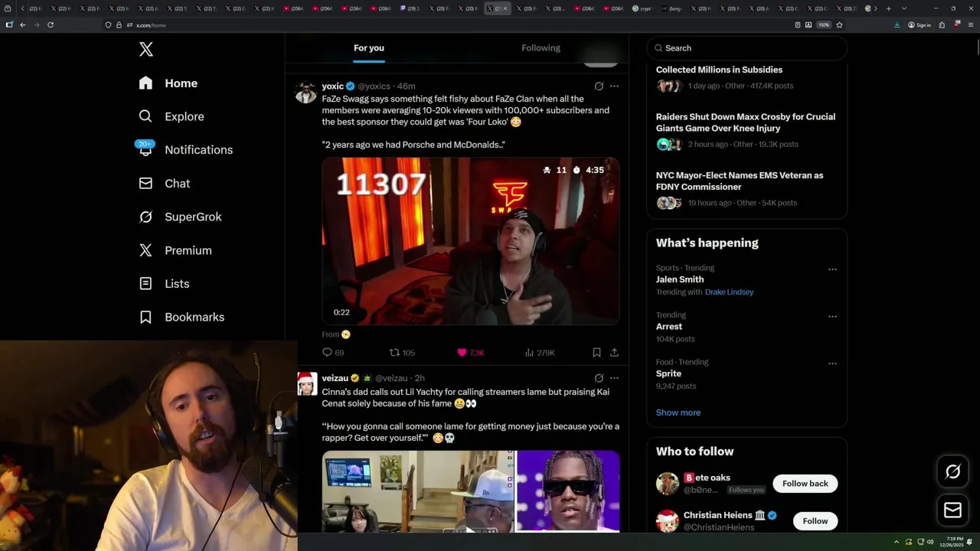Go back with browser back arrow
980x551 pixels.
[23, 25]
